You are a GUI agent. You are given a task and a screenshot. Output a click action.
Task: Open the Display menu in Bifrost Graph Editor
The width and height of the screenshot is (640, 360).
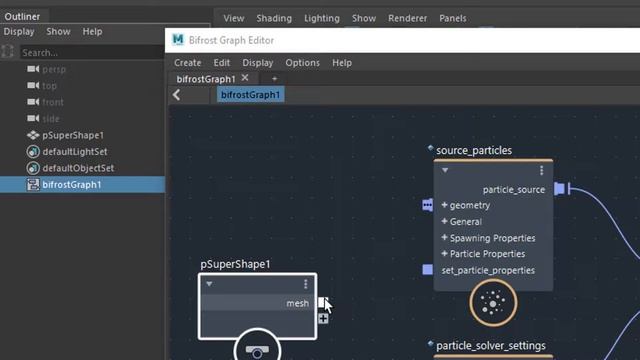258,63
